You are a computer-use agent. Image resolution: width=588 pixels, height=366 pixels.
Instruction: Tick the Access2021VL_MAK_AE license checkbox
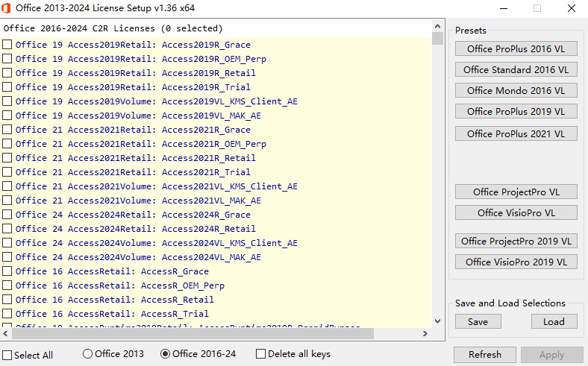pyautogui.click(x=7, y=201)
